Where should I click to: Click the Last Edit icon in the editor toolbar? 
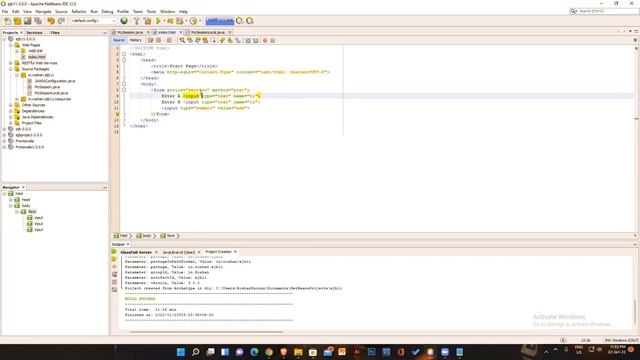pyautogui.click(x=150, y=40)
